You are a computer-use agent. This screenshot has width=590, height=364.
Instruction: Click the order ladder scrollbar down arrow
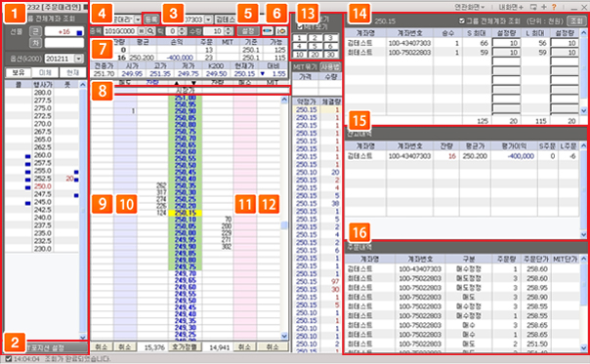284,336
